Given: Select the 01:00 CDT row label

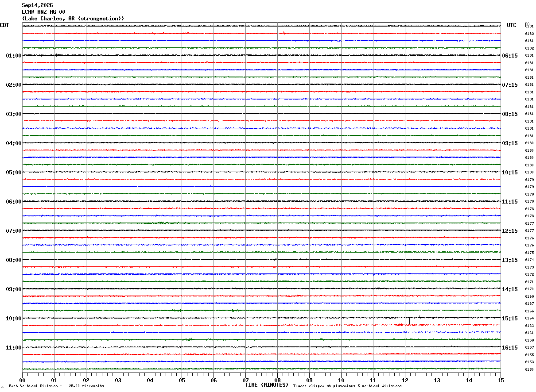Looking at the screenshot, I should tap(14, 56).
